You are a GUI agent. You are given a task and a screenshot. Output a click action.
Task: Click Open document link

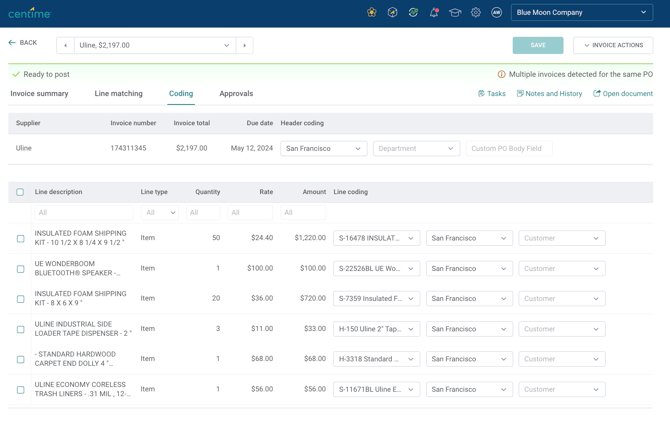pos(623,94)
